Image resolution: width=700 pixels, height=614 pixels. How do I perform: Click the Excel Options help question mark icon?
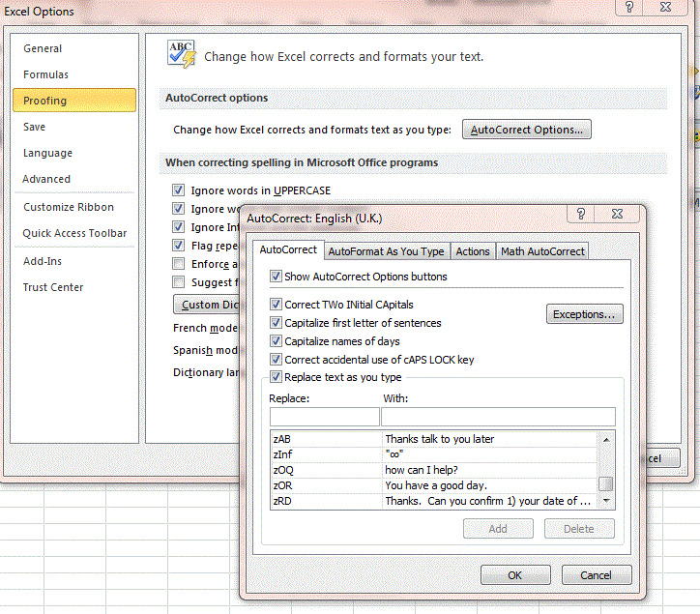[x=628, y=9]
